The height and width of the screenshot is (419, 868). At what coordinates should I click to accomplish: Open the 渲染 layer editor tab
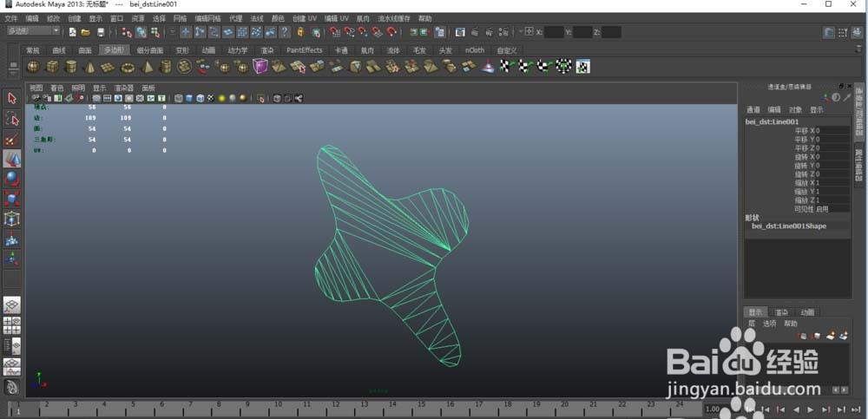[x=782, y=312]
